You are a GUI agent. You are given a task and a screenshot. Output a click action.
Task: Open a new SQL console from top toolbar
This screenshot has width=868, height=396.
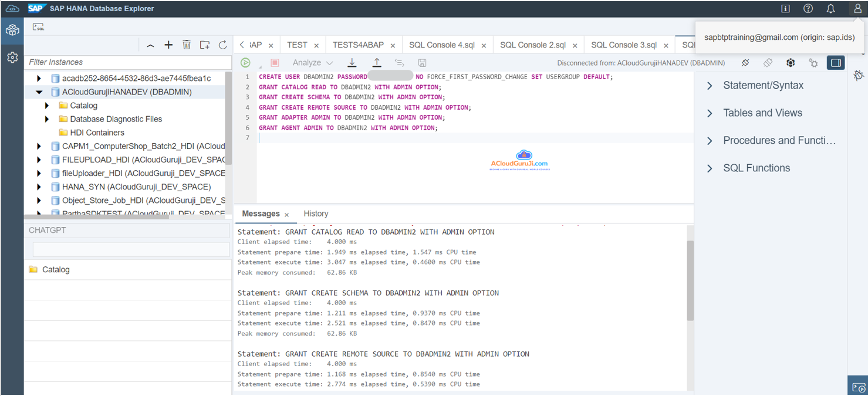[38, 27]
